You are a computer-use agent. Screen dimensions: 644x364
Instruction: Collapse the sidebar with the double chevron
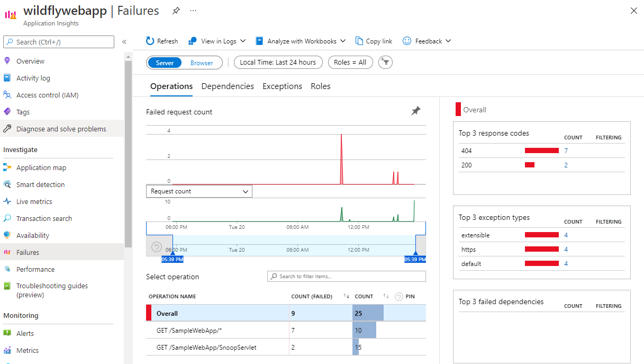124,42
